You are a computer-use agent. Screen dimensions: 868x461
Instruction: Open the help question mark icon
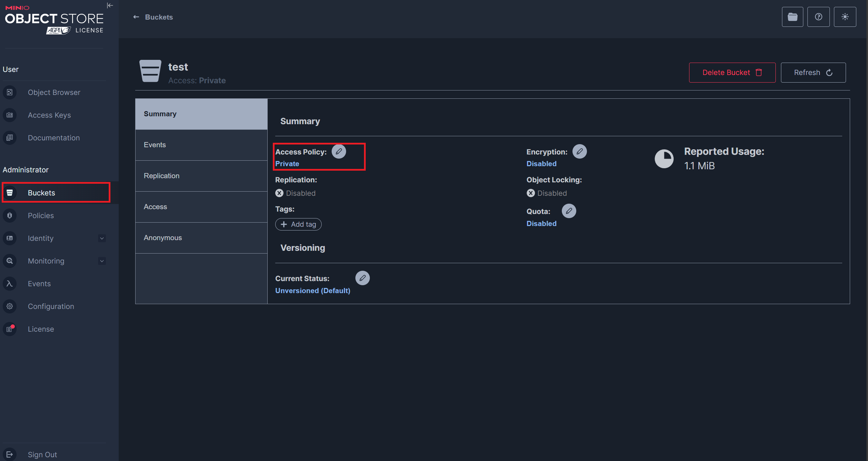point(818,17)
